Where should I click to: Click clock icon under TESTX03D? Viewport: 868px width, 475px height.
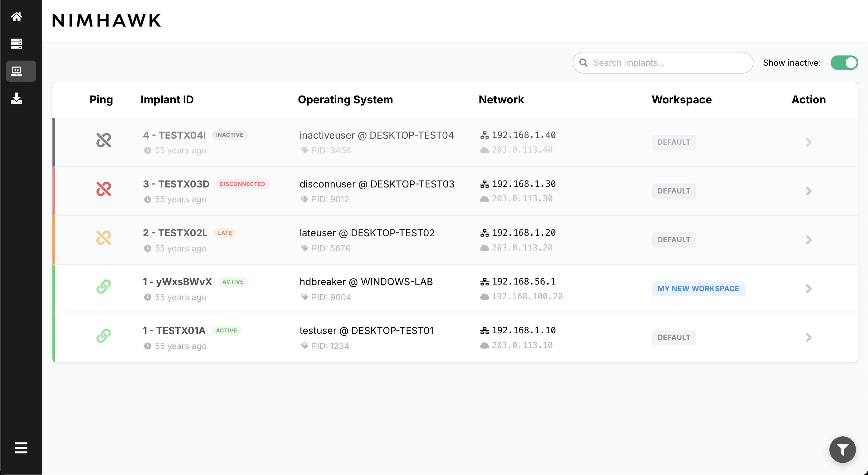(148, 199)
